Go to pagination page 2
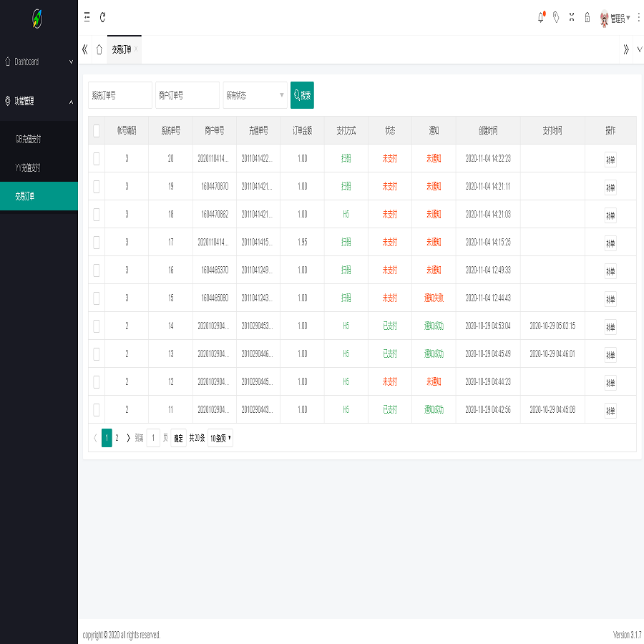The image size is (644, 644). click(117, 437)
